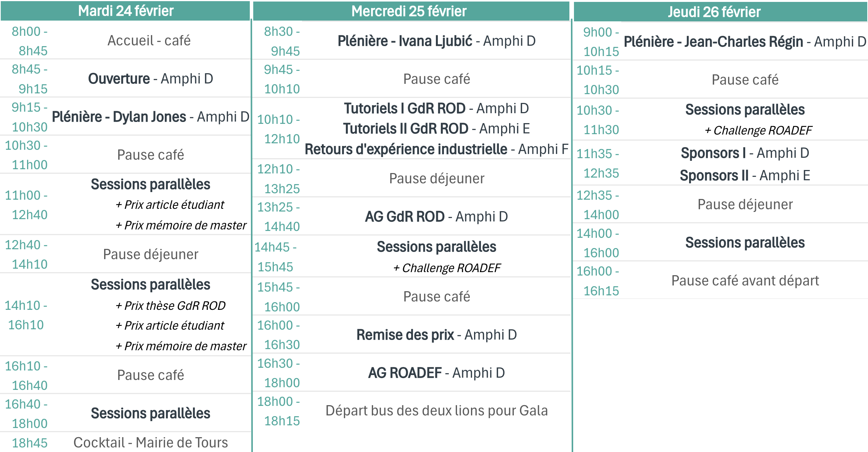Open the AG GdR ROD entry
Viewport: 868px width, 452px height.
click(x=436, y=217)
